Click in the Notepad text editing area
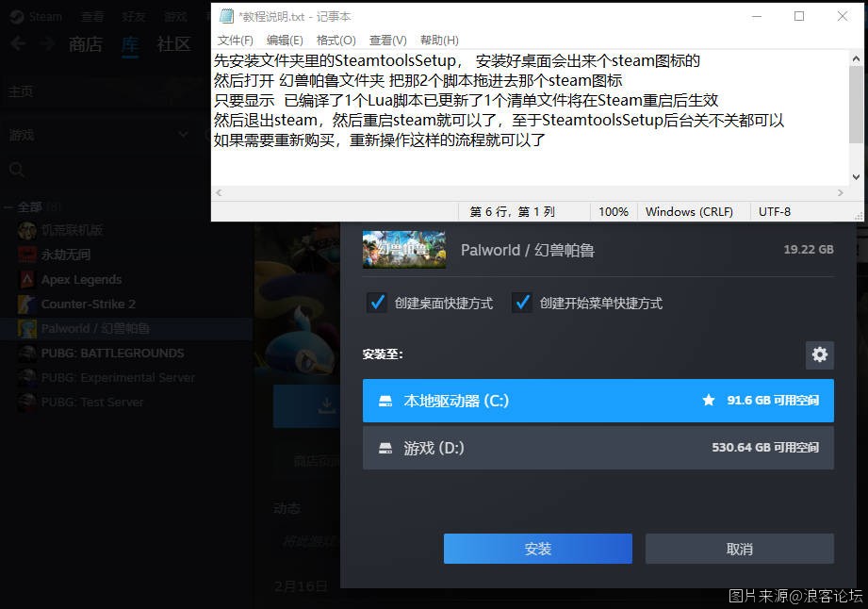The height and width of the screenshot is (609, 868). (x=531, y=118)
